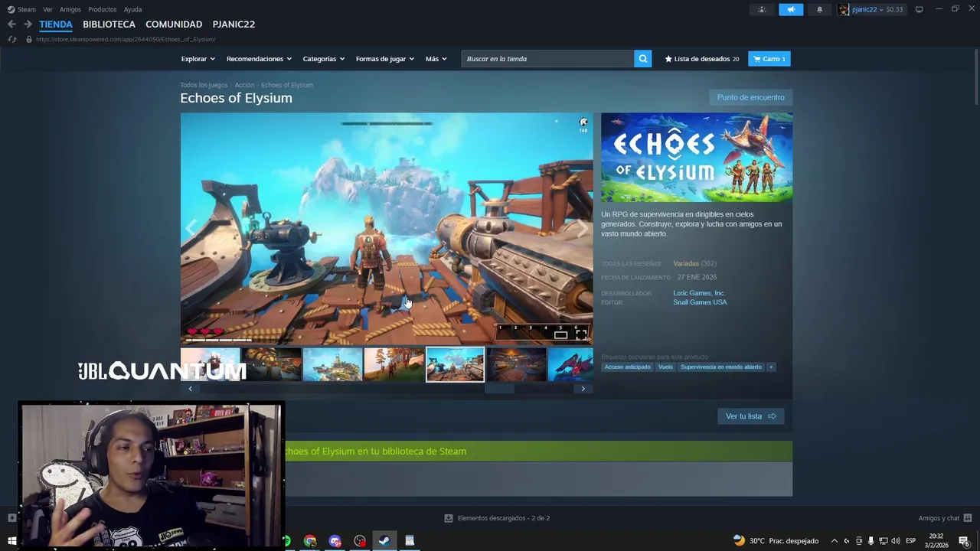The height and width of the screenshot is (551, 980).
Task: Open Google Chrome from the taskbar
Action: pos(310,541)
